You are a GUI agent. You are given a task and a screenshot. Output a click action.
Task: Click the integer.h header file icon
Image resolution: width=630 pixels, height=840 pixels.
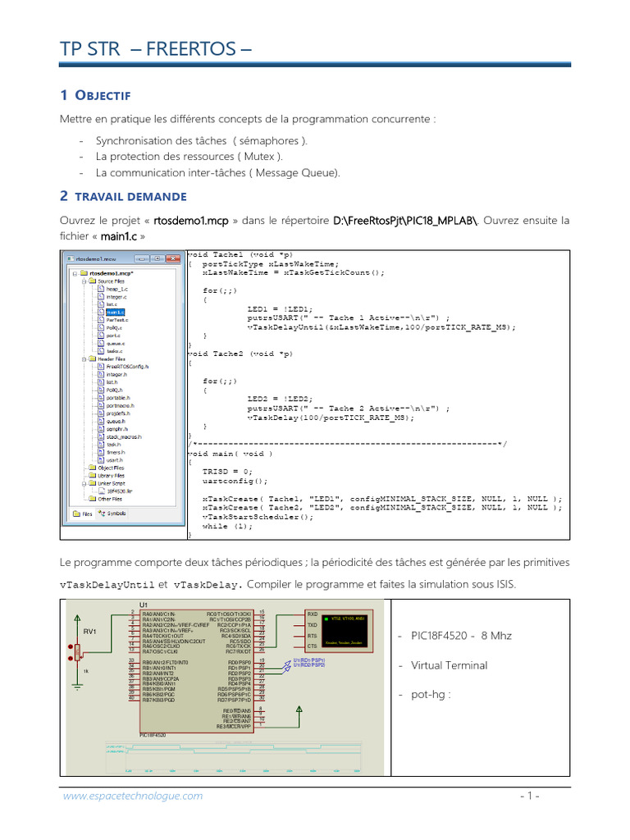[101, 374]
